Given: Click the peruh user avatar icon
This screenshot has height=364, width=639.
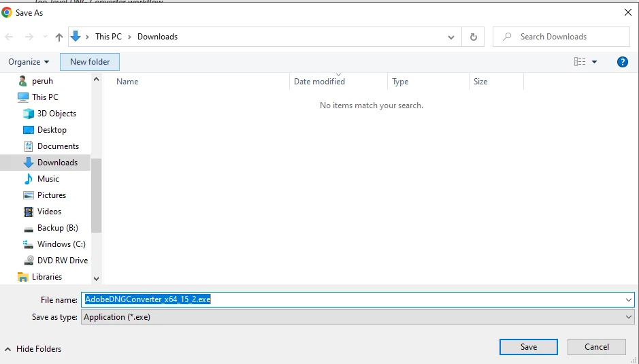Looking at the screenshot, I should click(x=23, y=81).
